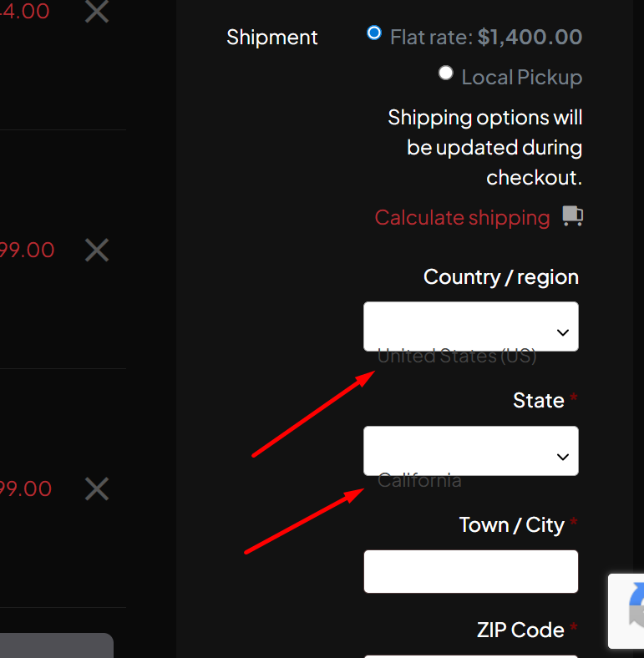This screenshot has height=658, width=644.
Task: Click the Town / City field label
Action: pyautogui.click(x=511, y=525)
